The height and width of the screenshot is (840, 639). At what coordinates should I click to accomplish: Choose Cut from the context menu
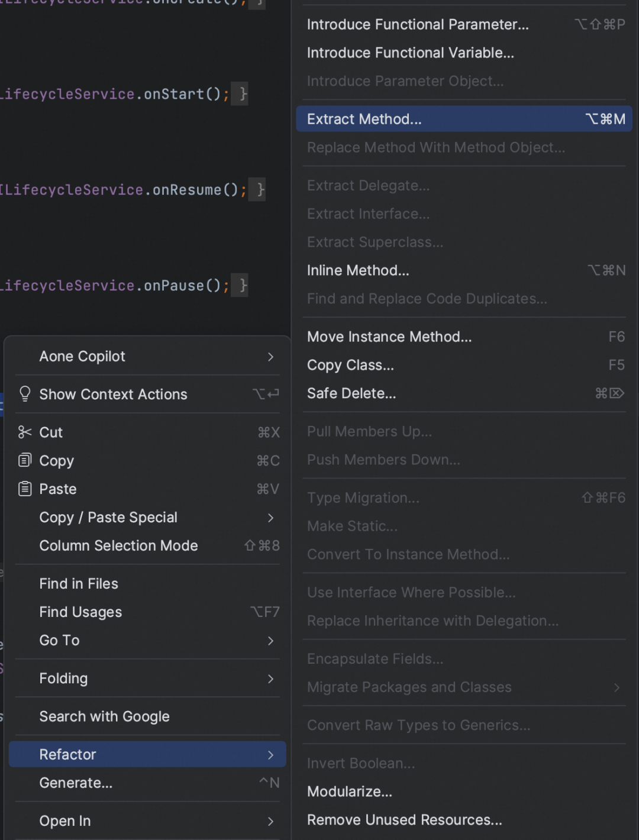point(147,432)
